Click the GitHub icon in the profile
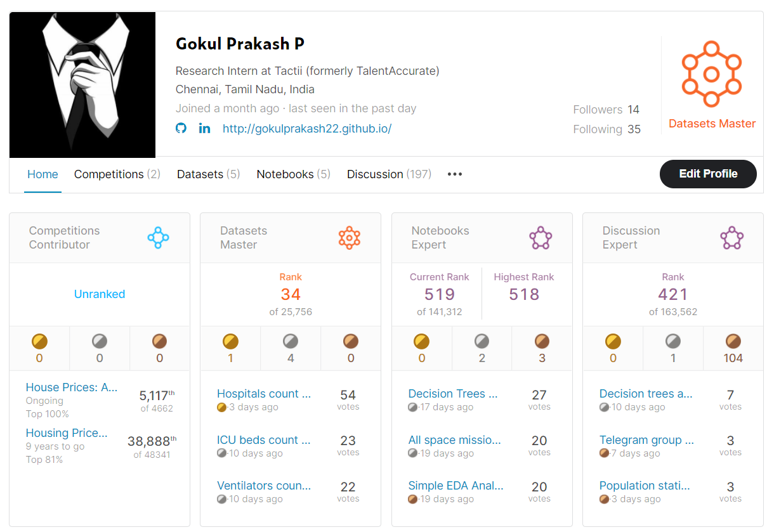 181,128
